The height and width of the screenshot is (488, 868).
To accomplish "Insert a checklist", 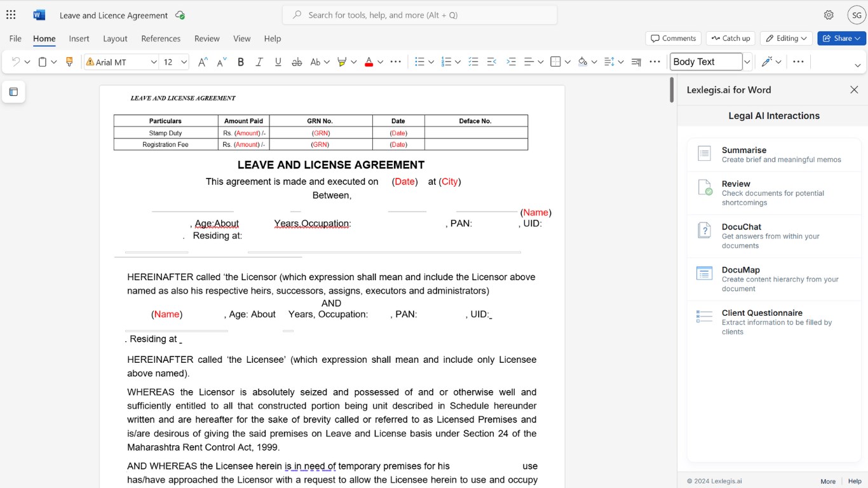I will coord(473,62).
